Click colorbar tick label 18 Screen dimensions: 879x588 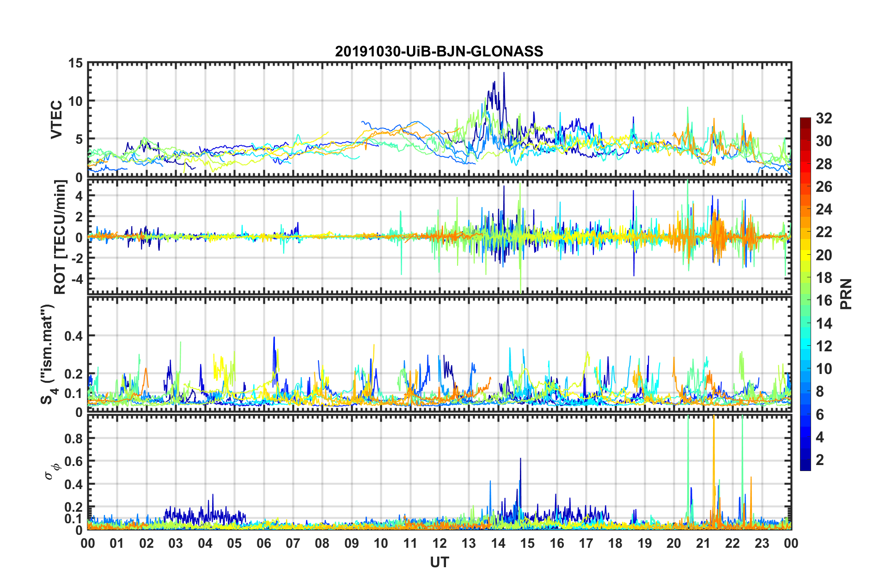click(824, 278)
